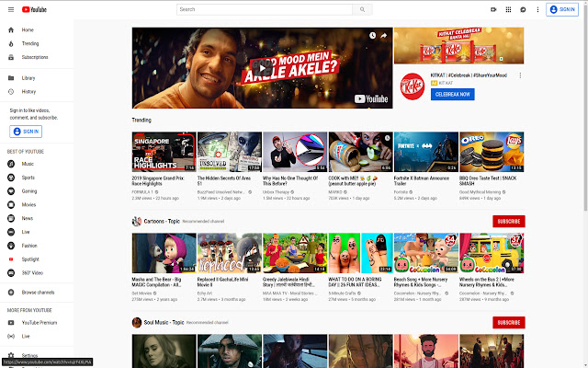588x368 pixels.
Task: Click inside the Search input field
Action: pos(265,9)
